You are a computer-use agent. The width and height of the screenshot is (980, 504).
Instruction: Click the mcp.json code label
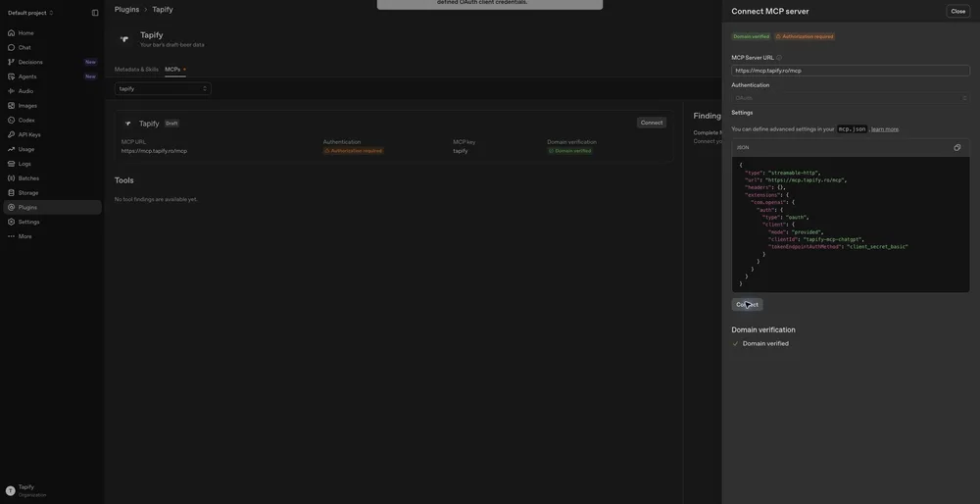853,129
